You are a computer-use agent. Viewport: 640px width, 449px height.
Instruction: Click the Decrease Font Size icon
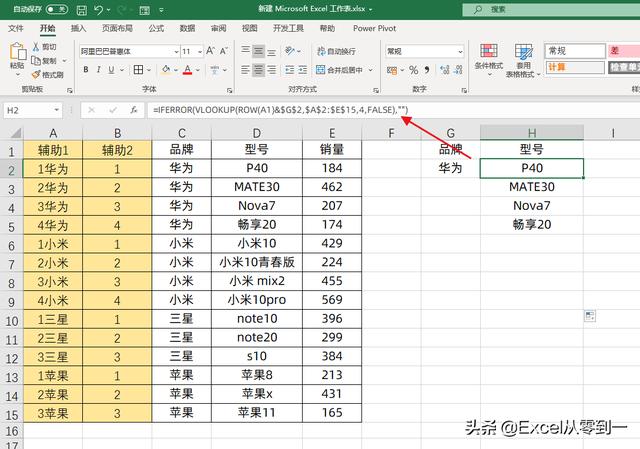(x=224, y=51)
